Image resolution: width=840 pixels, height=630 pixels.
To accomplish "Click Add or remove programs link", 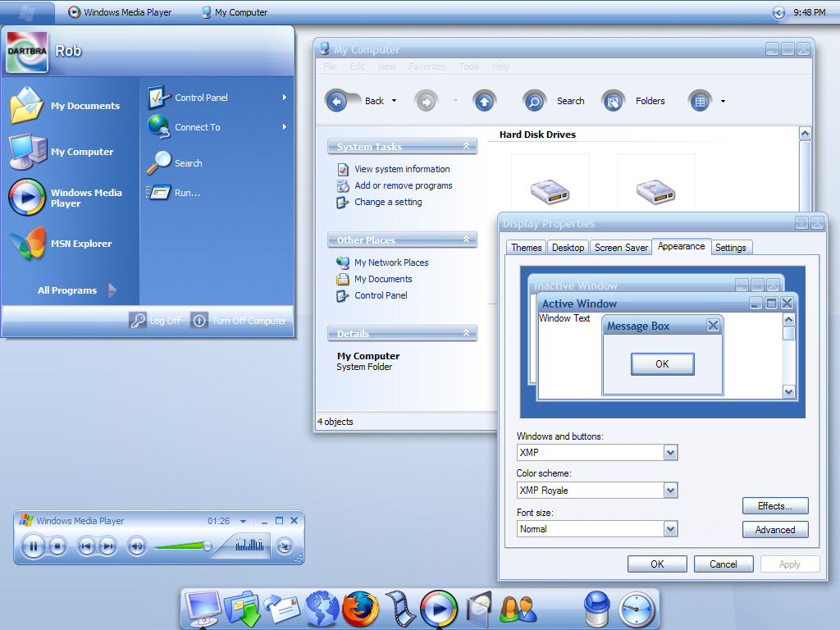I will 404,185.
